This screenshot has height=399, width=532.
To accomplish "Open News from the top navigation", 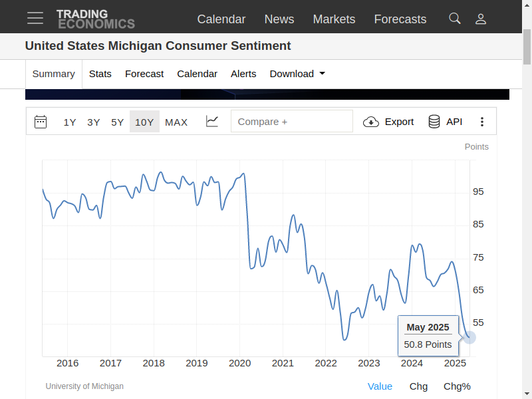I will click(x=279, y=19).
